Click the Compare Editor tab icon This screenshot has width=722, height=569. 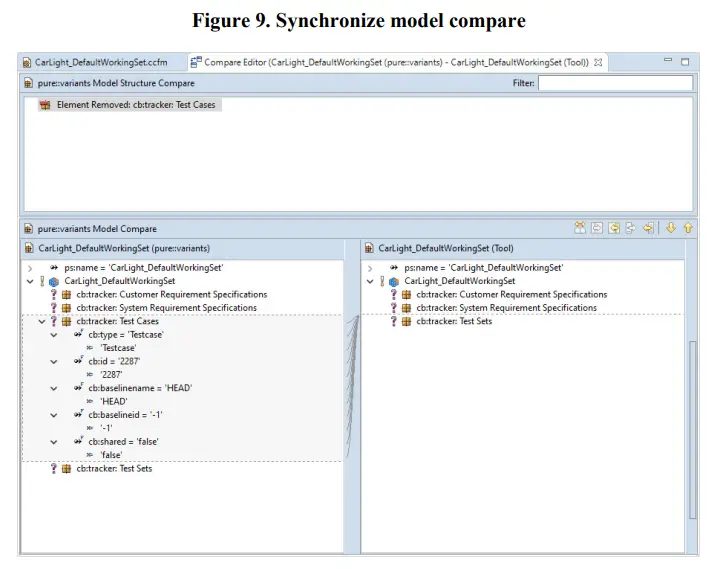[196, 62]
